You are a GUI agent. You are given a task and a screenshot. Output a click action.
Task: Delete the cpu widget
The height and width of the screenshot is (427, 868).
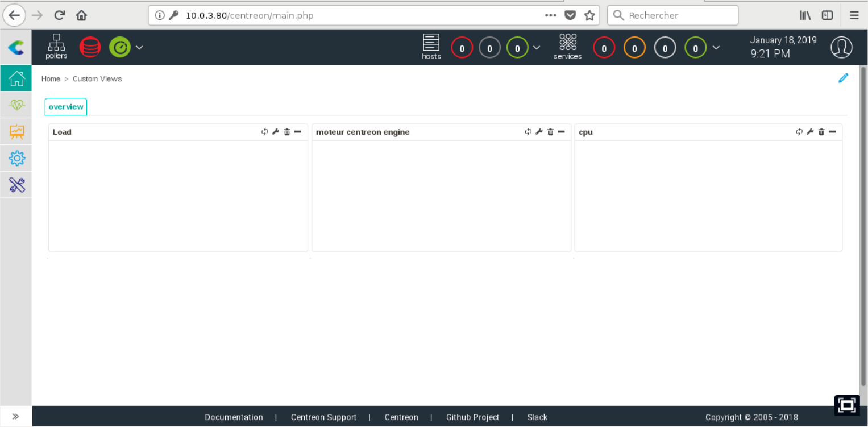coord(821,132)
